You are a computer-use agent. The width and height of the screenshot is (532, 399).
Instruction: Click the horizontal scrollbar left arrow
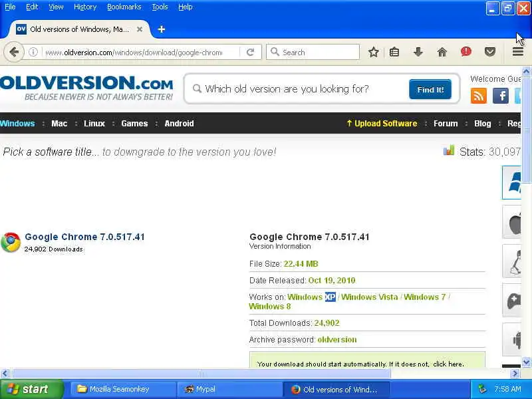(5, 374)
